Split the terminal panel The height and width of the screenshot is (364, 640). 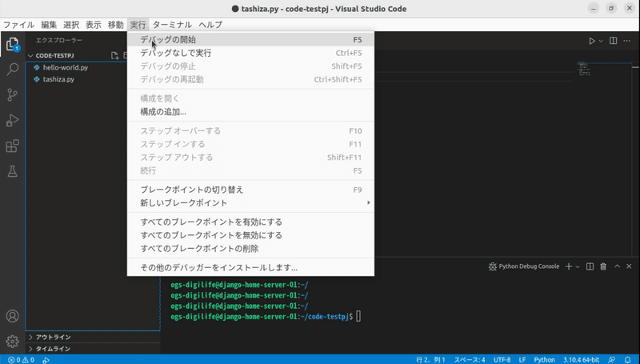pyautogui.click(x=590, y=266)
